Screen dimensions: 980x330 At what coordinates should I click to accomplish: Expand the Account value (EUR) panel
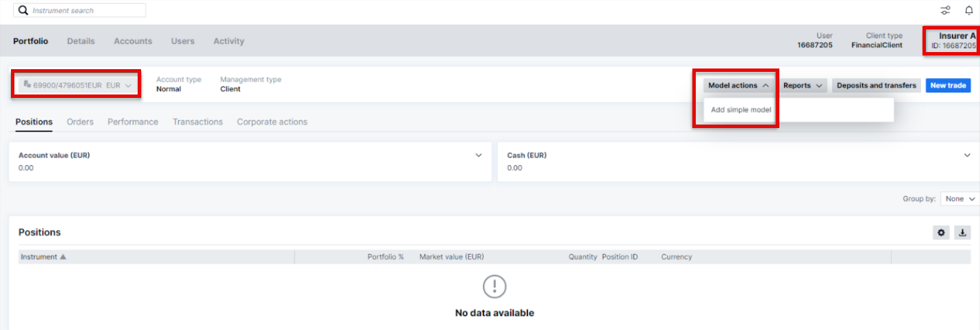coord(479,155)
